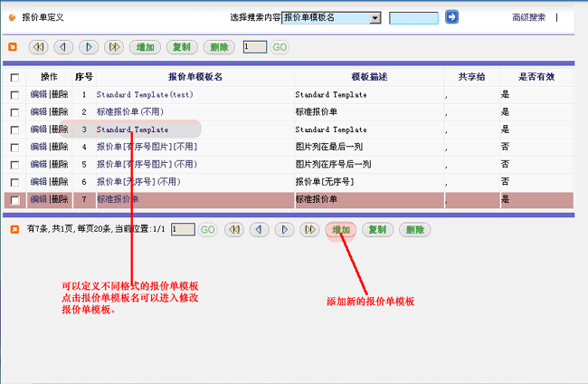Jump to last page in top toolbar

pyautogui.click(x=114, y=47)
